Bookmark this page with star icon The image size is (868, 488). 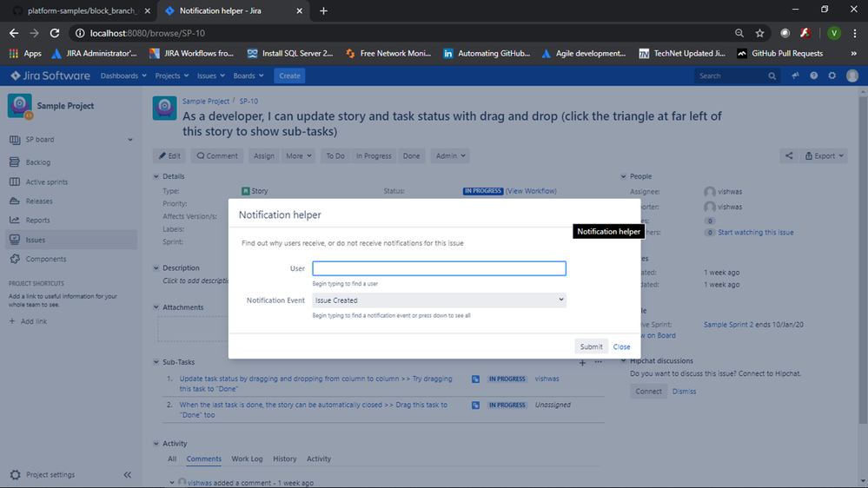click(759, 33)
